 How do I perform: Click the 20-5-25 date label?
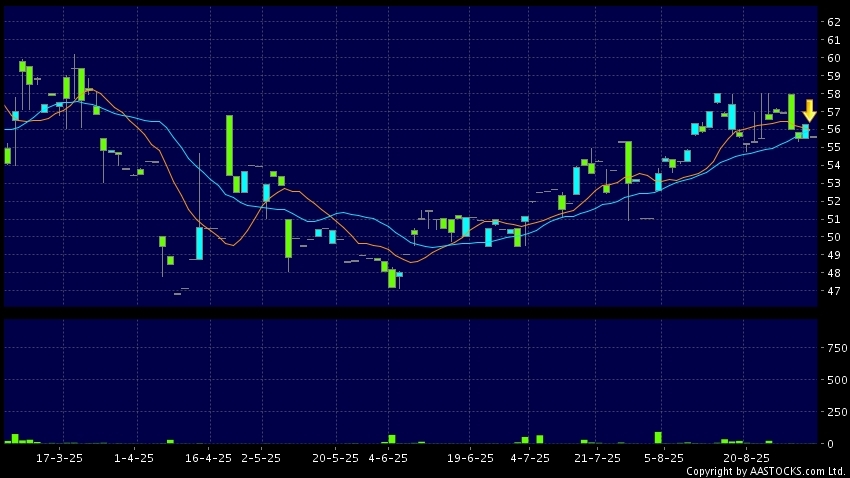tap(335, 458)
